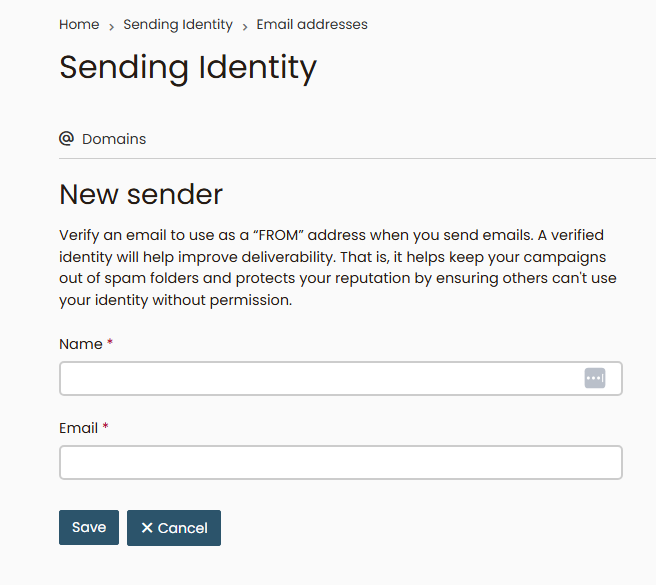656x585 pixels.
Task: Click the chevron after Home breadcrumb
Action: click(111, 26)
